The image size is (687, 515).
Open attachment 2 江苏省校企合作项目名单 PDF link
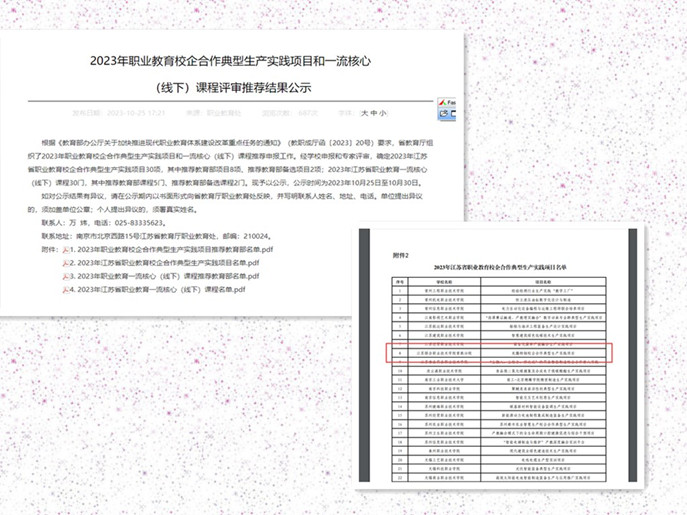[165, 263]
